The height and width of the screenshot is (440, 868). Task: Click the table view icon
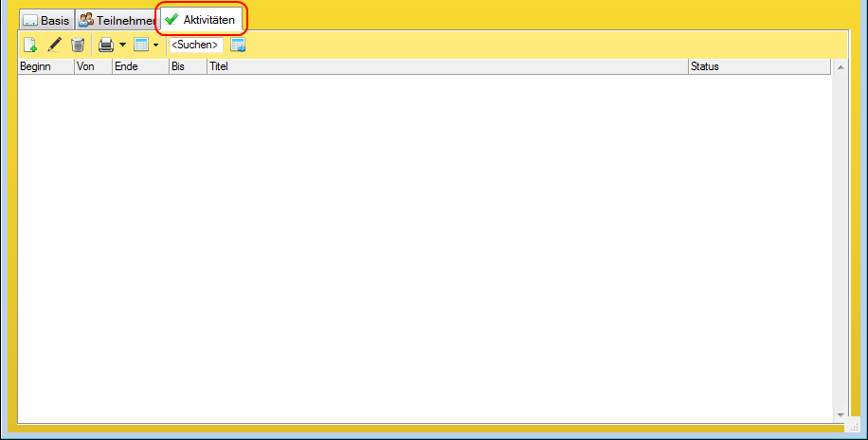click(x=141, y=45)
